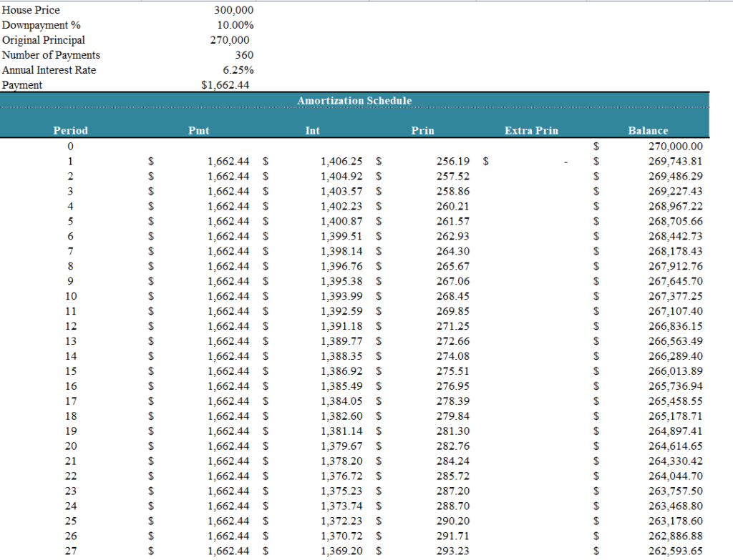The width and height of the screenshot is (733, 560).
Task: Select the Pmt column header
Action: (x=199, y=130)
